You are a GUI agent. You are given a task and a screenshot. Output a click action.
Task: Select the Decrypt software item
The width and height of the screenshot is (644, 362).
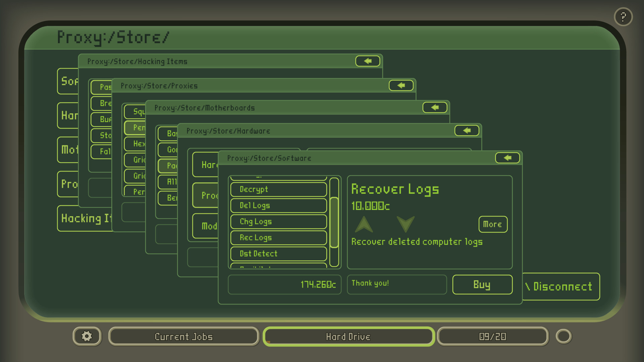[278, 189]
